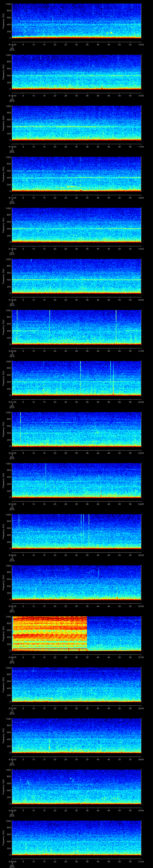The image size is (153, 868).
Task: Click the "6:18:00" start time label
Action: 12,249
